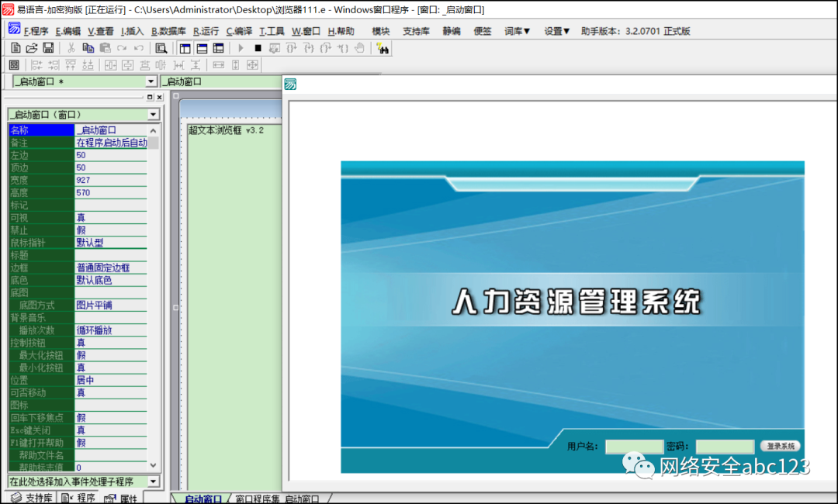Open the H.帮助 menu
The width and height of the screenshot is (838, 504).
click(x=341, y=31)
